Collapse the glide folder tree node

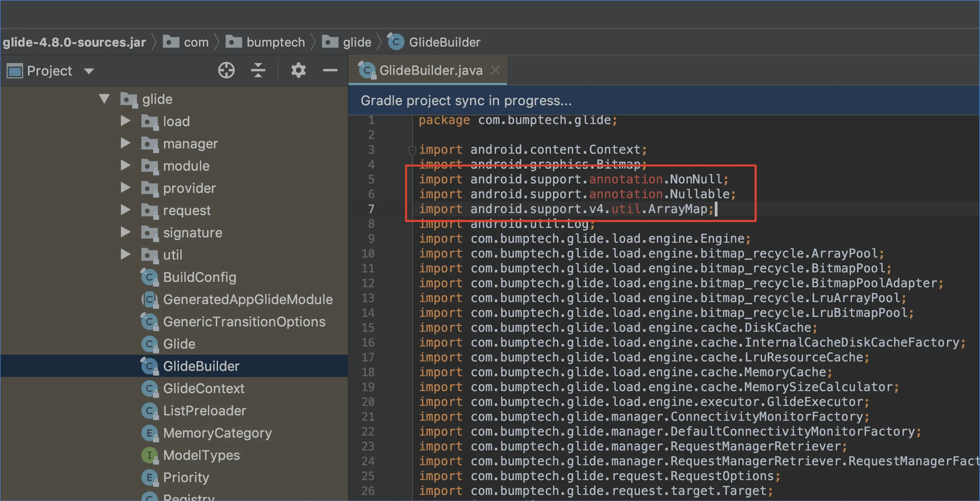tap(104, 99)
